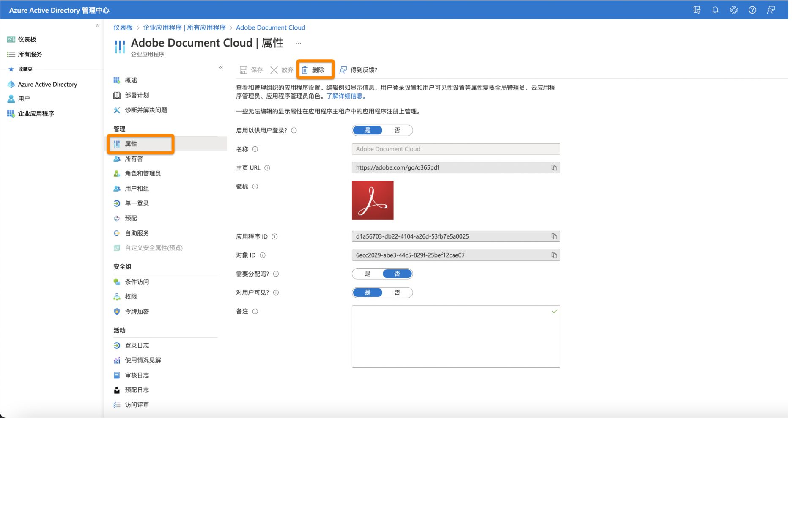Show info tooltip for 启用以供用户登录
812x510 pixels.
294,130
